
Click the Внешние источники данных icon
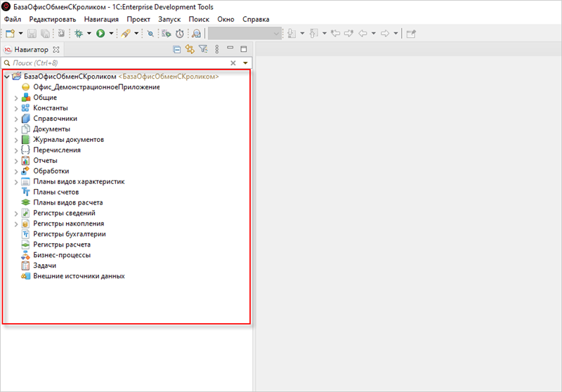[25, 276]
